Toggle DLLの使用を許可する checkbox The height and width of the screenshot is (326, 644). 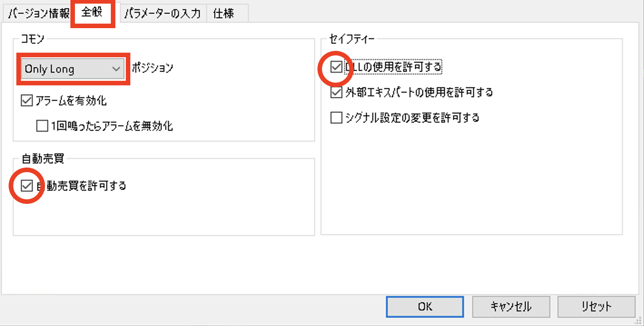point(336,67)
